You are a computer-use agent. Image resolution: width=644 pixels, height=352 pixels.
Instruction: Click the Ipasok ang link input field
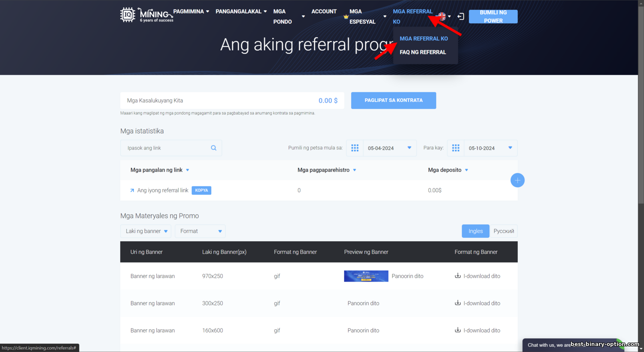[x=165, y=148]
